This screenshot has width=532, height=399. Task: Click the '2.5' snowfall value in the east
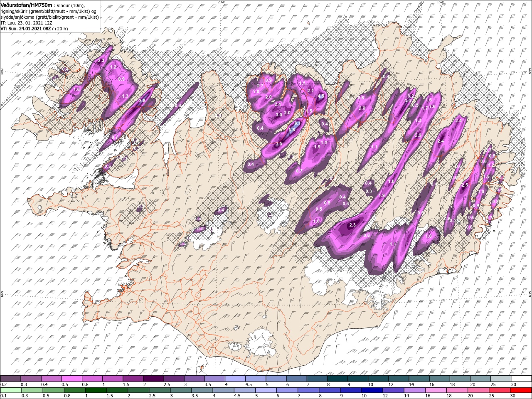465,185
